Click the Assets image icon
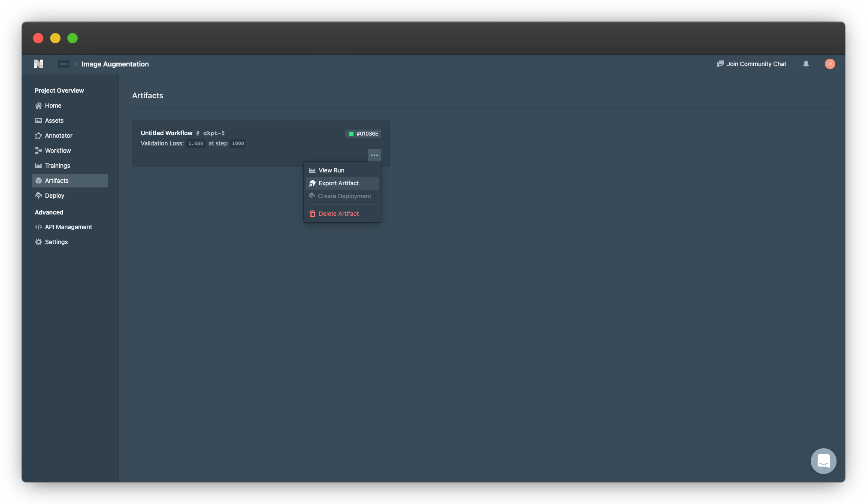 coord(39,121)
